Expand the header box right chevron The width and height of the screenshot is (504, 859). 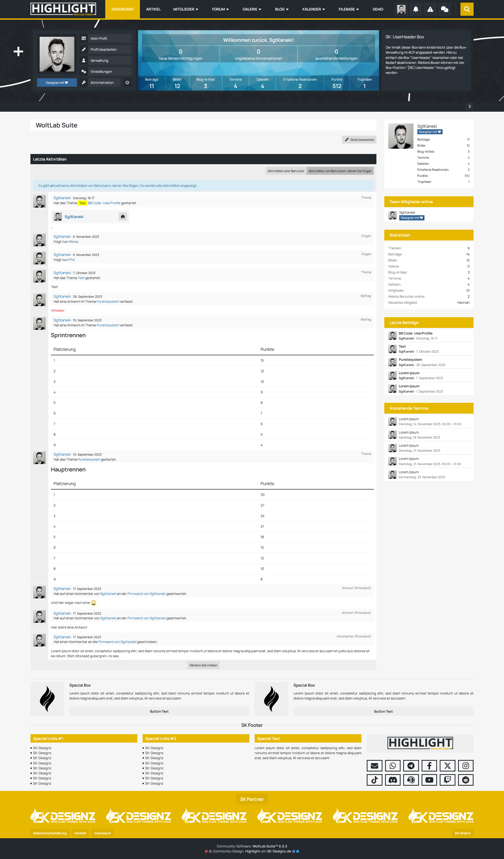pos(470,106)
